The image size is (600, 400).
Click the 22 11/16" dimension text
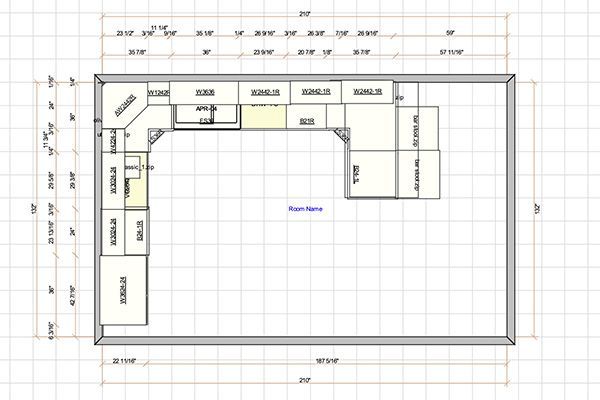[x=124, y=361]
